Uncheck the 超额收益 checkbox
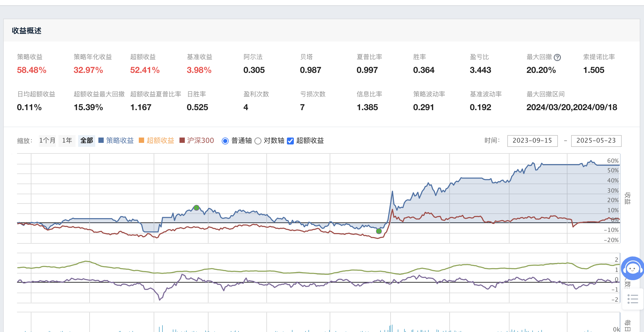This screenshot has width=644, height=332. tap(290, 141)
